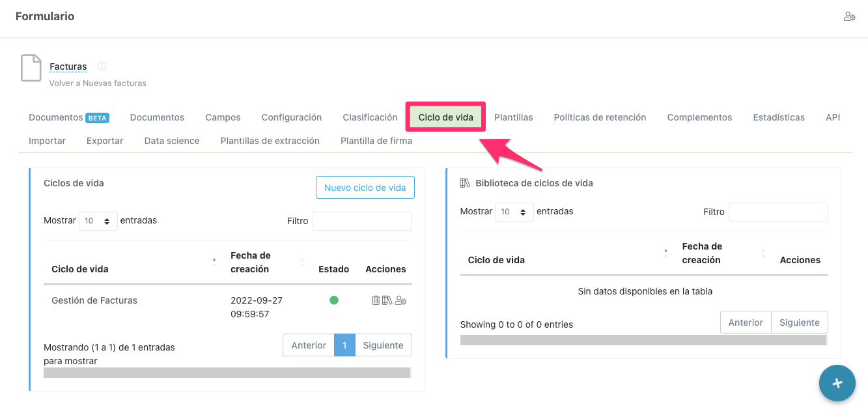Open the Políticas de retención tab
This screenshot has height=415, width=868.
click(600, 117)
